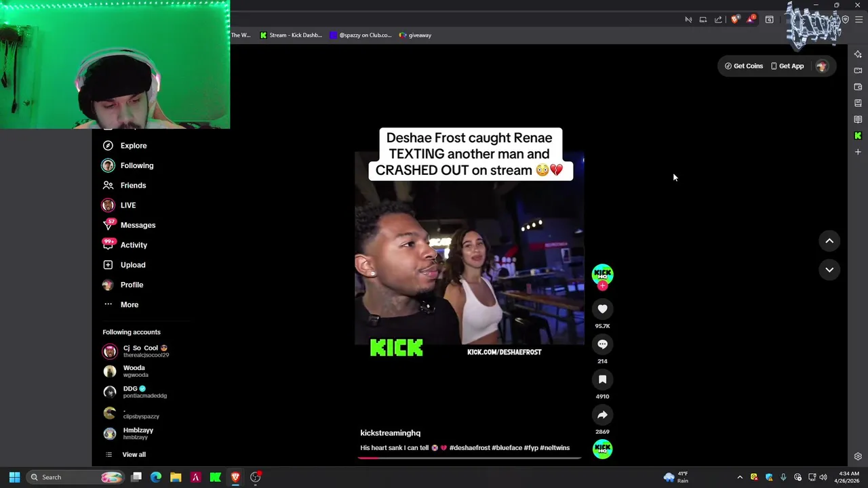
Task: Open Brave Wallet in sidebar
Action: pos(858,87)
